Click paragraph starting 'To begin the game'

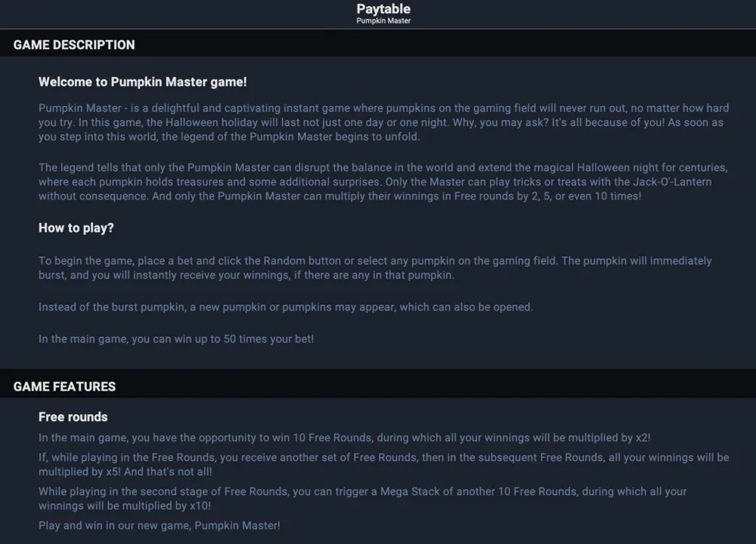coord(375,268)
